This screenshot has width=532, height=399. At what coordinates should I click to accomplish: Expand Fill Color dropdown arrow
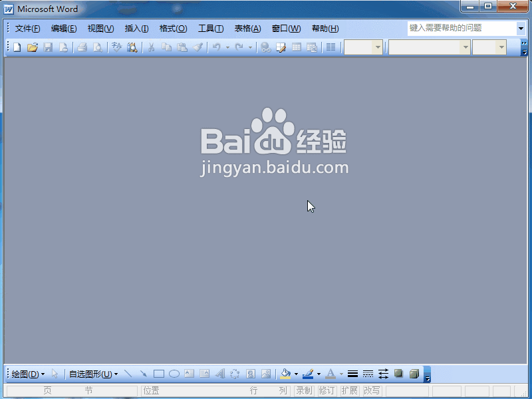(x=296, y=374)
